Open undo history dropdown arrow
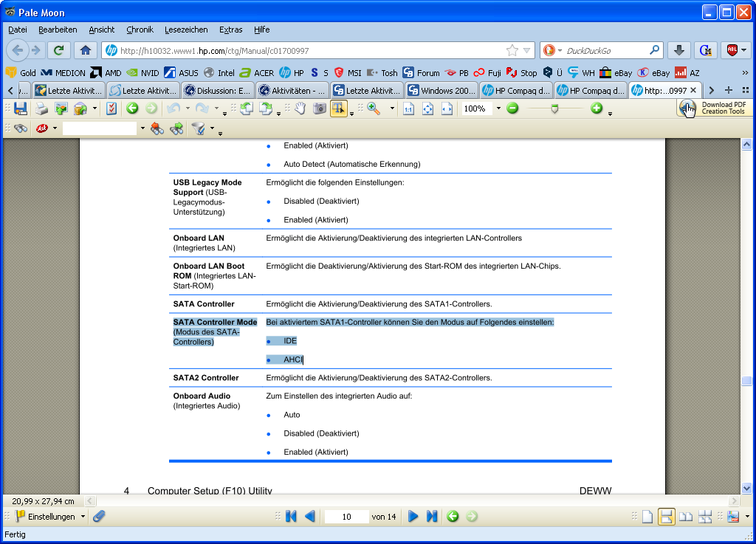The width and height of the screenshot is (756, 544). (x=188, y=109)
